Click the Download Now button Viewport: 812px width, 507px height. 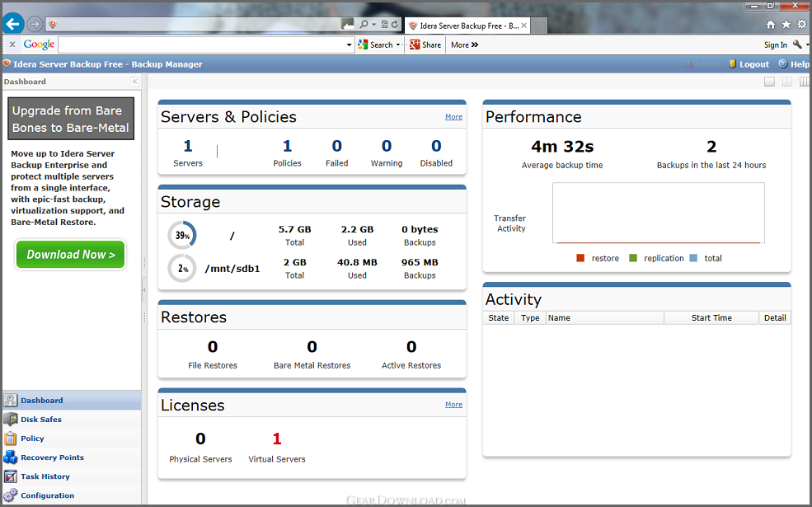point(70,254)
